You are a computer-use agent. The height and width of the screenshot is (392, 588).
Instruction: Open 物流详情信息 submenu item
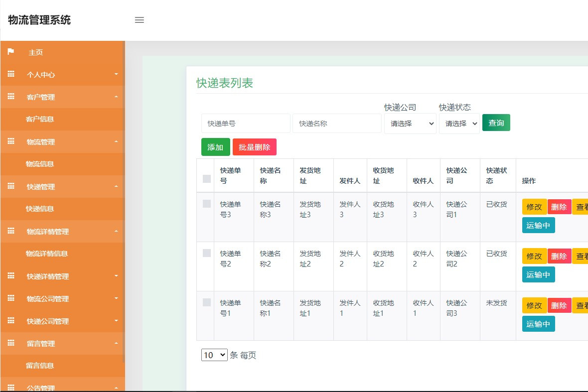tap(47, 254)
